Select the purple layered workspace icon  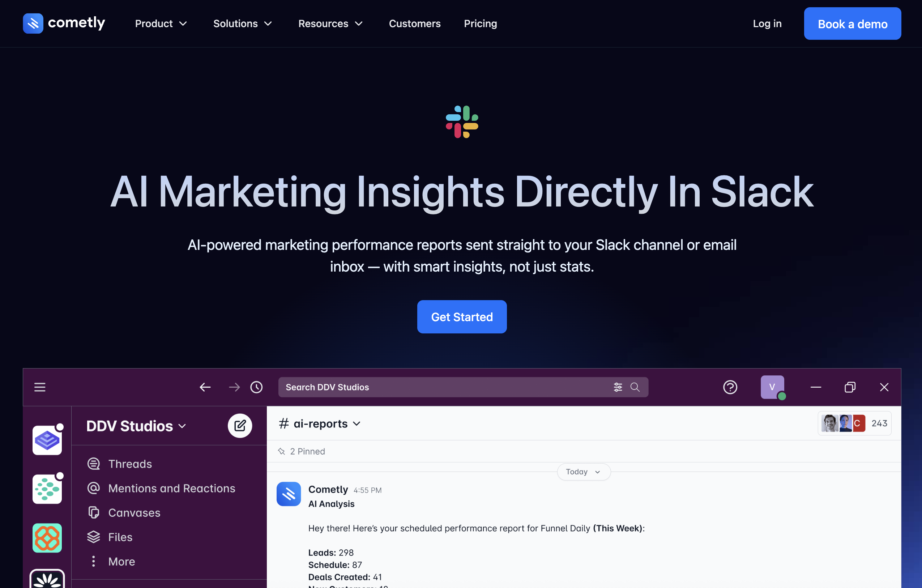(x=47, y=440)
